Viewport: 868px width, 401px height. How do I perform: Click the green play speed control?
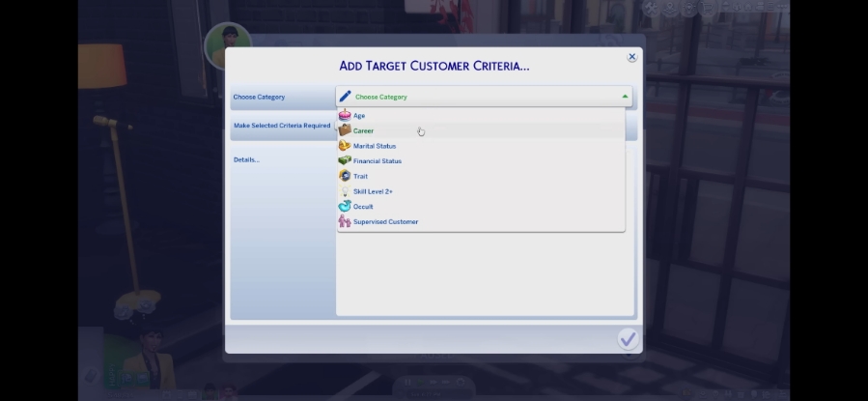(x=421, y=383)
